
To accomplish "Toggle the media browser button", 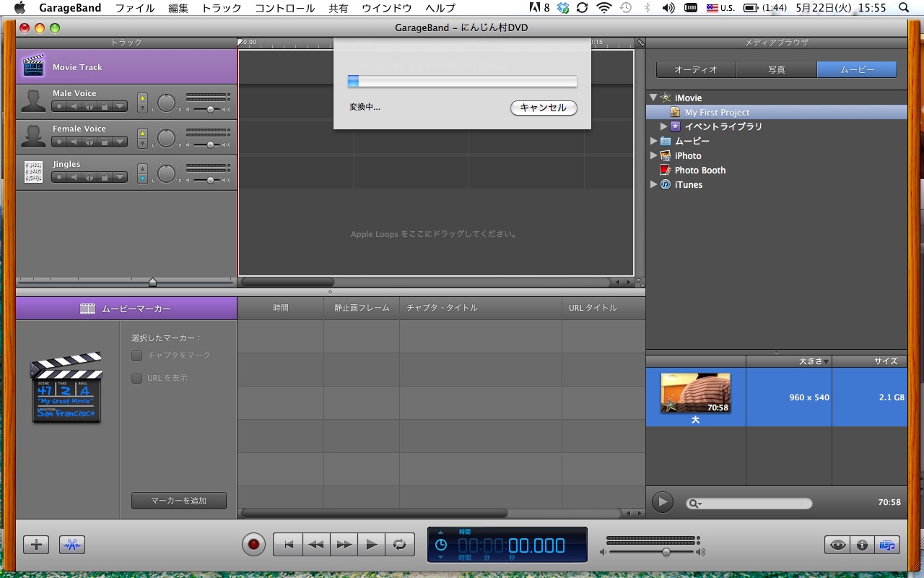I will click(888, 545).
